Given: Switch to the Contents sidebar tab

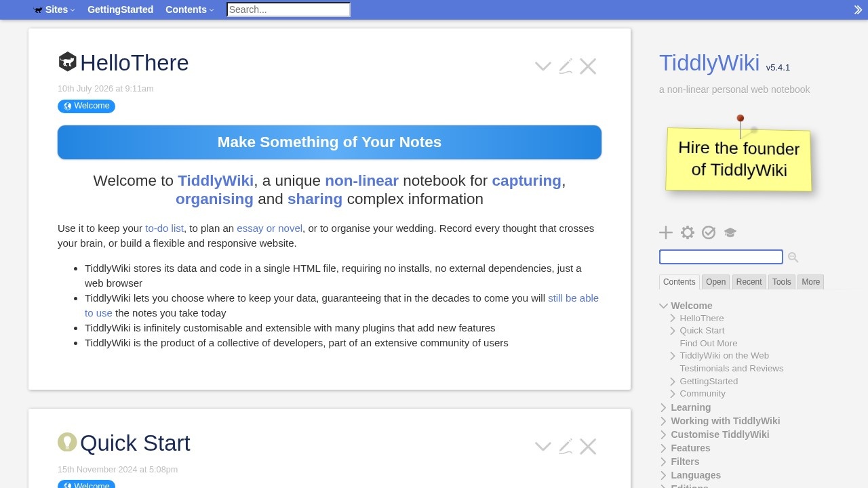Looking at the screenshot, I should (679, 282).
